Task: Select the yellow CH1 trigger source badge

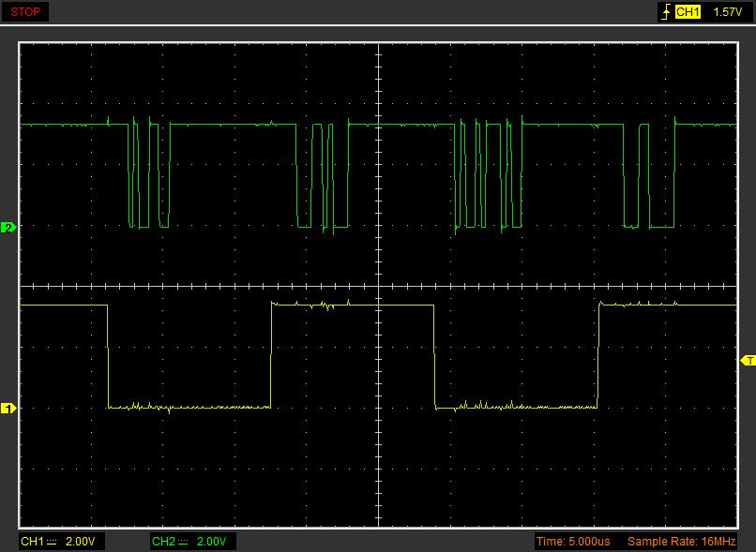Action: tap(688, 12)
